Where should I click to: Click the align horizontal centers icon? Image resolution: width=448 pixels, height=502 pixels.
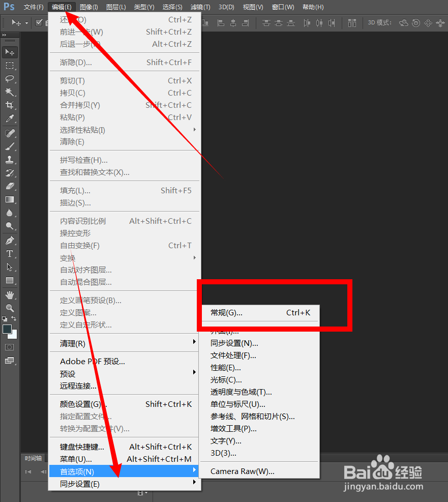coord(233,23)
